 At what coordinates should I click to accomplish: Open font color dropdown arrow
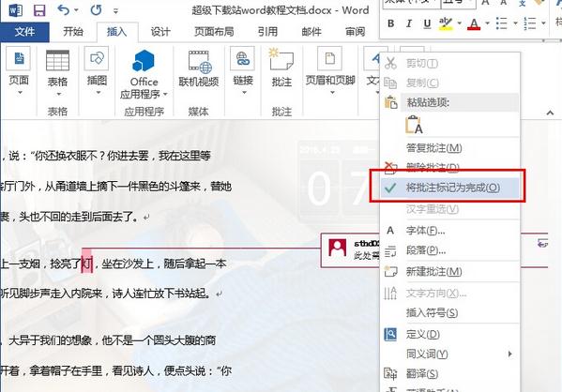487,23
